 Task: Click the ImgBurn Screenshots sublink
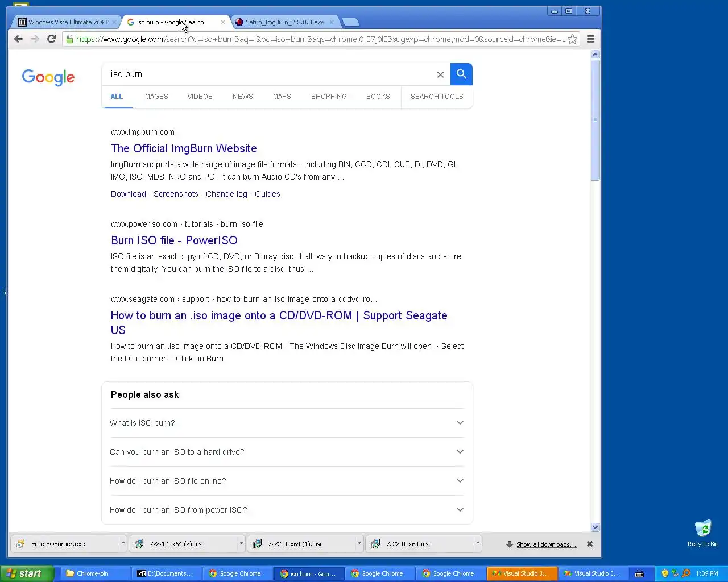176,194
